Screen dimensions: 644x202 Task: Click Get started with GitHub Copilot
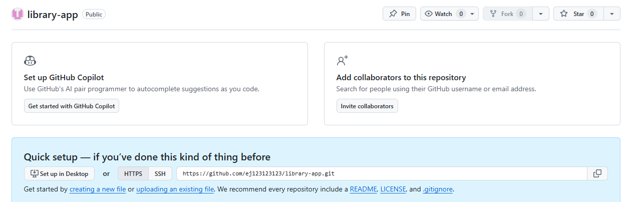[72, 106]
